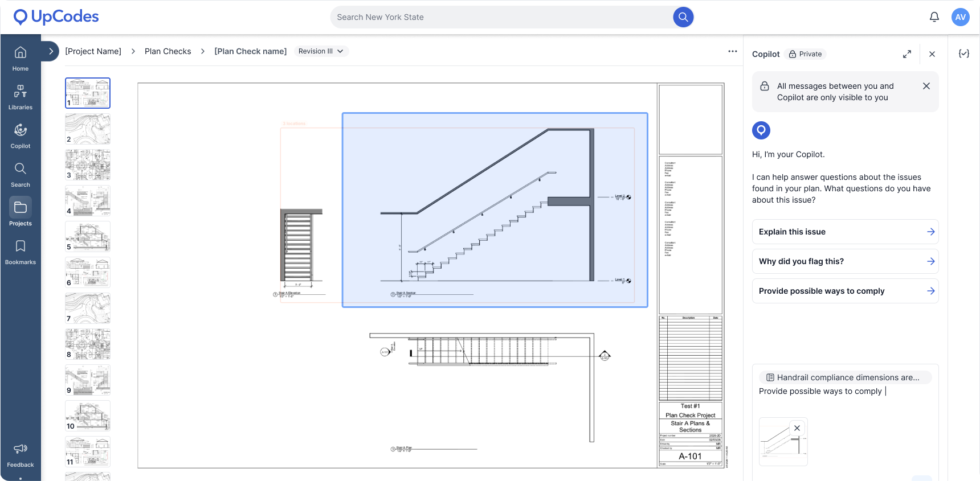Go to [Project Name] breadcrumb

(x=93, y=51)
